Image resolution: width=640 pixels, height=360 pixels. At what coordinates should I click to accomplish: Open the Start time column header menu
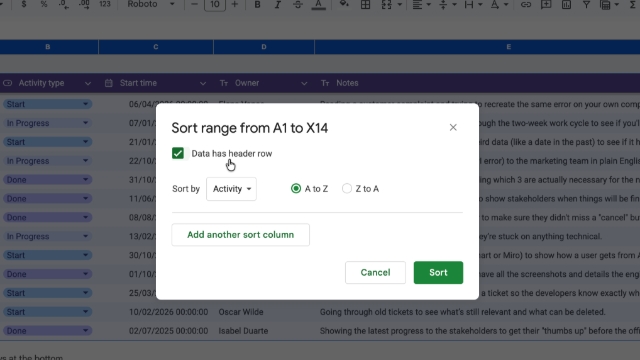[203, 83]
